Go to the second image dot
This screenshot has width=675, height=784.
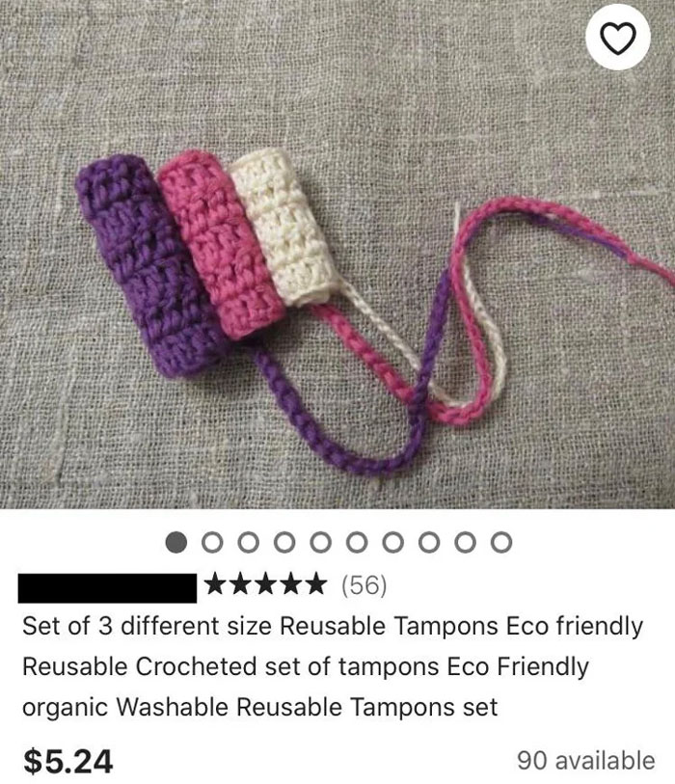[x=212, y=543]
